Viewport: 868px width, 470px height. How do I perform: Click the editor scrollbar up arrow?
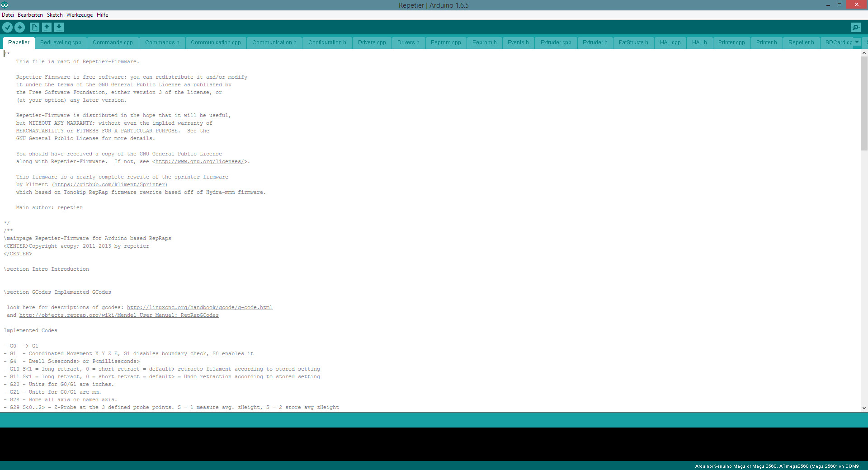[x=864, y=53]
